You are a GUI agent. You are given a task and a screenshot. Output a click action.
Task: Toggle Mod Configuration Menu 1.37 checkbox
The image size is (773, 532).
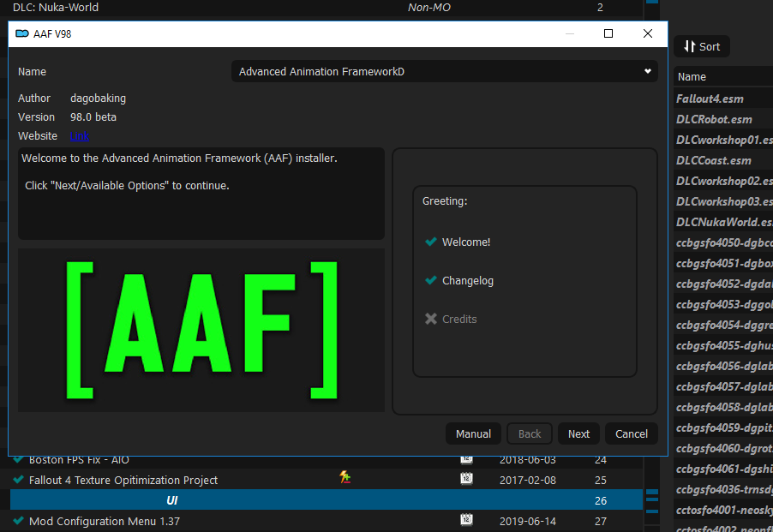(18, 520)
